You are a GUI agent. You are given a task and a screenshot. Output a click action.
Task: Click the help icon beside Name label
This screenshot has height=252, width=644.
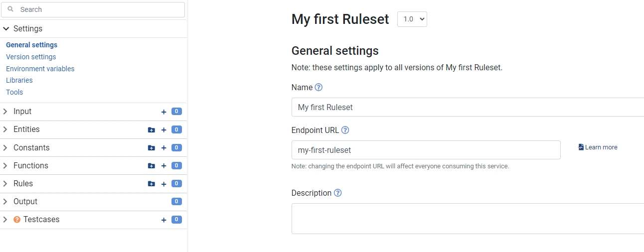click(x=319, y=87)
